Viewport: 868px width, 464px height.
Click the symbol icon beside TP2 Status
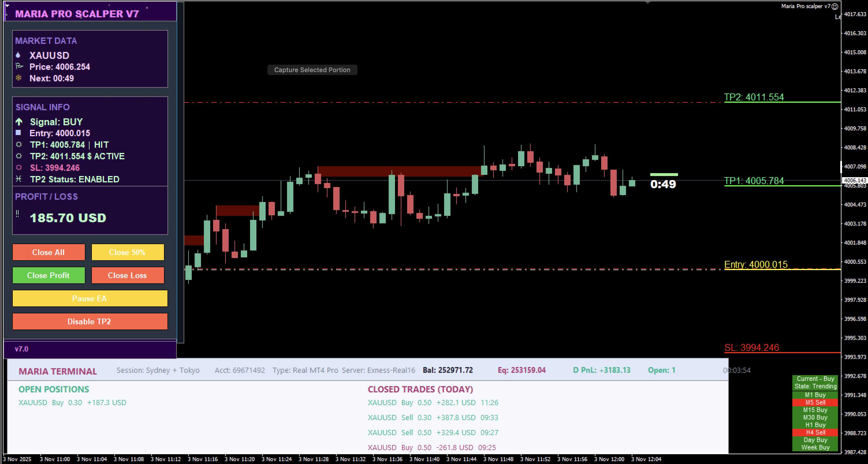click(18, 179)
